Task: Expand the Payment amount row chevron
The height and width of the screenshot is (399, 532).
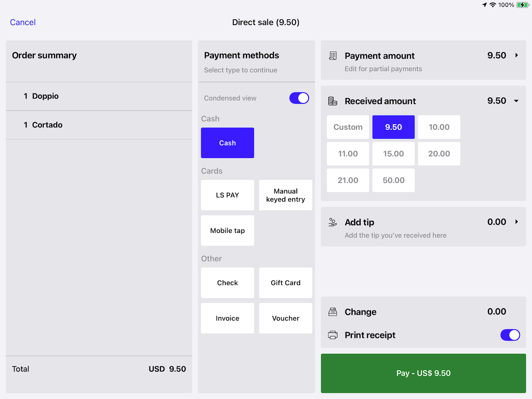Action: click(517, 55)
